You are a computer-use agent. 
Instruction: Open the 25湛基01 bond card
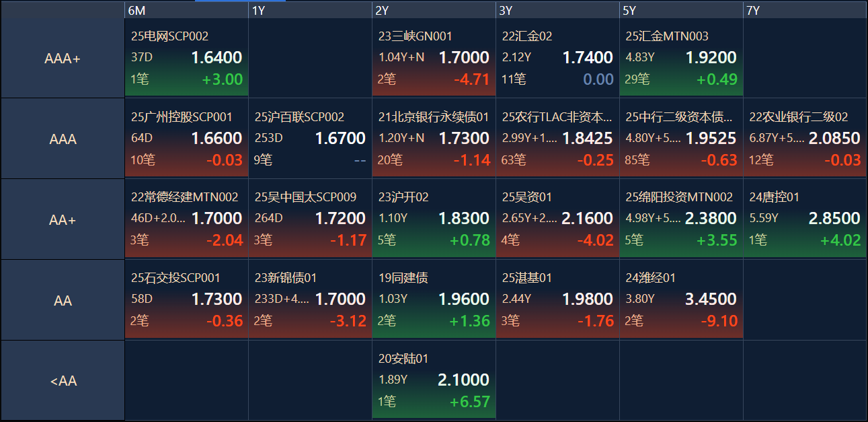point(557,300)
